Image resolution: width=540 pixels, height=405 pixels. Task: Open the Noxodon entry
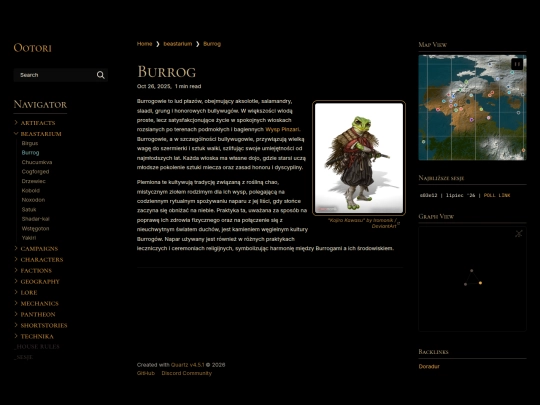click(x=33, y=200)
